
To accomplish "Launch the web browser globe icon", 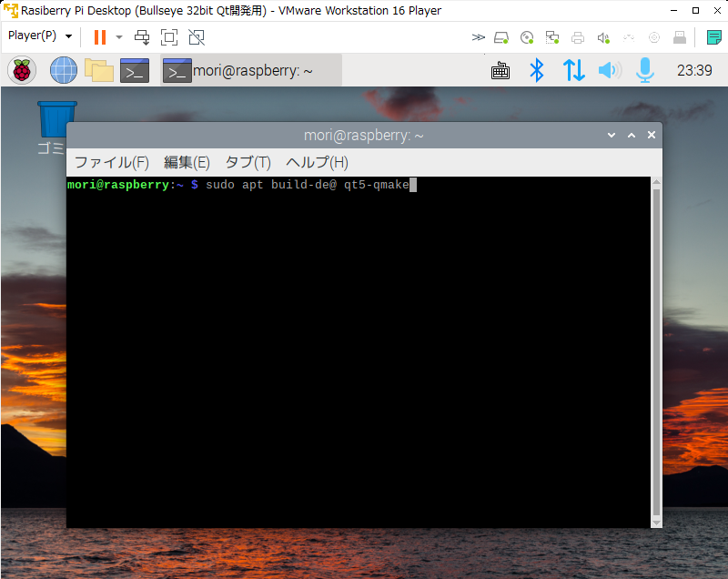I will coord(64,71).
